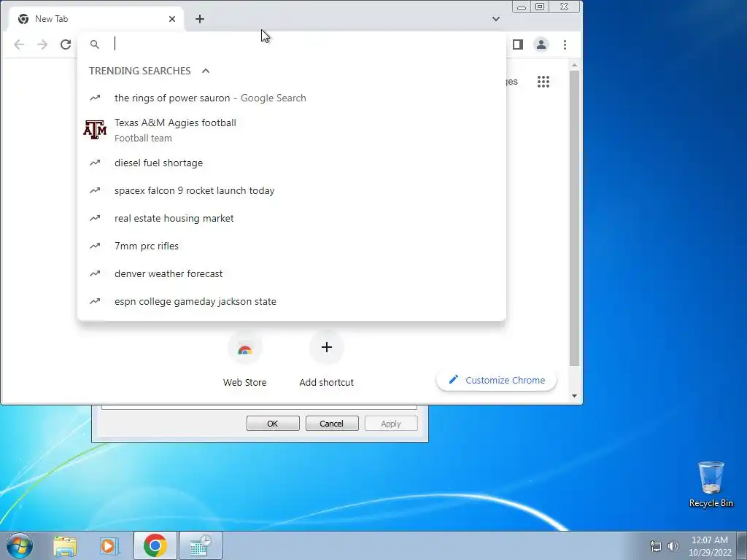Reload the page with the refresh icon

pos(66,44)
